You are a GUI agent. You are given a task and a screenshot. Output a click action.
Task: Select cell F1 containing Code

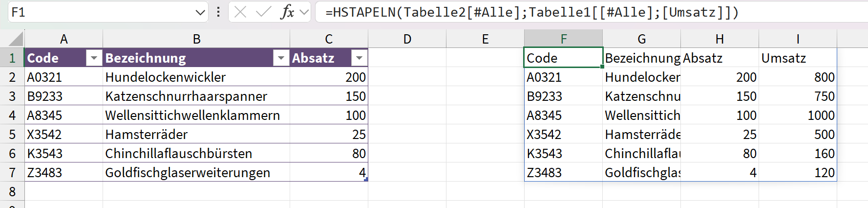click(x=563, y=58)
